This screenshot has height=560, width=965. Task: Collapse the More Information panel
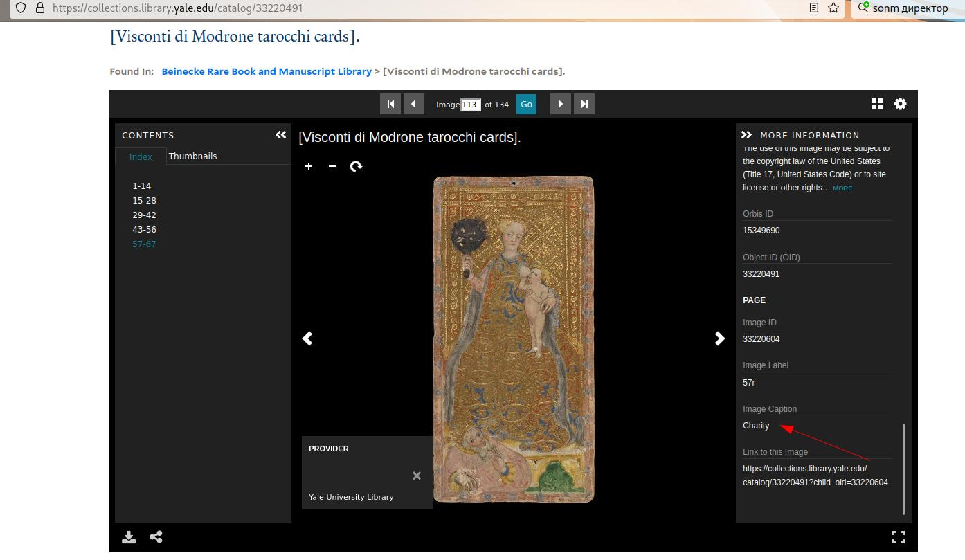pyautogui.click(x=746, y=135)
